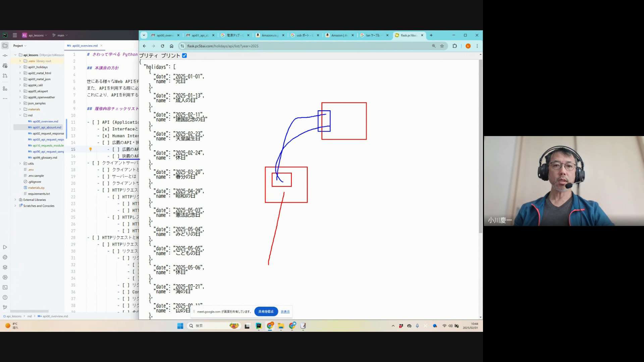Screen dimensions: 644x362
Task: Reload the page in Chrome
Action: [x=162, y=46]
